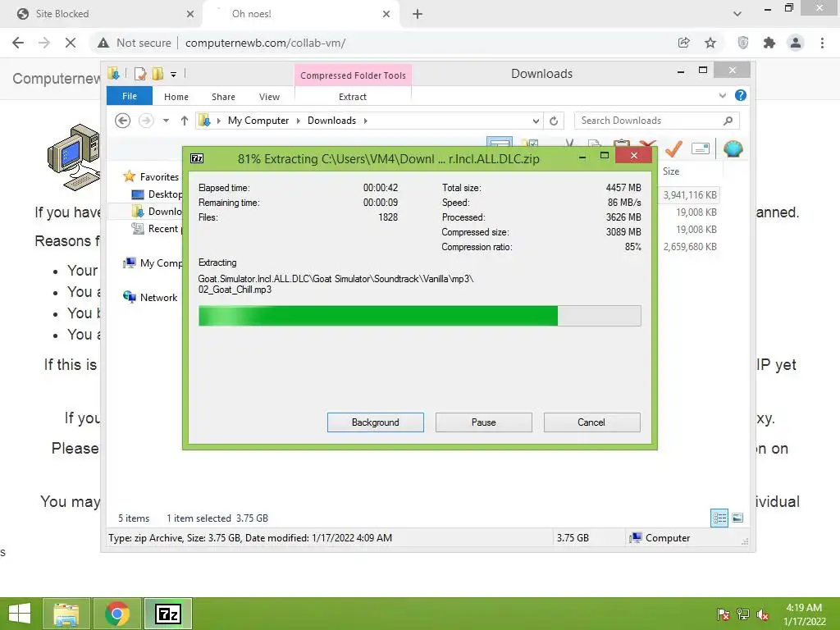This screenshot has width=840, height=630.
Task: Stop loading the Chrome page
Action: pyautogui.click(x=71, y=43)
